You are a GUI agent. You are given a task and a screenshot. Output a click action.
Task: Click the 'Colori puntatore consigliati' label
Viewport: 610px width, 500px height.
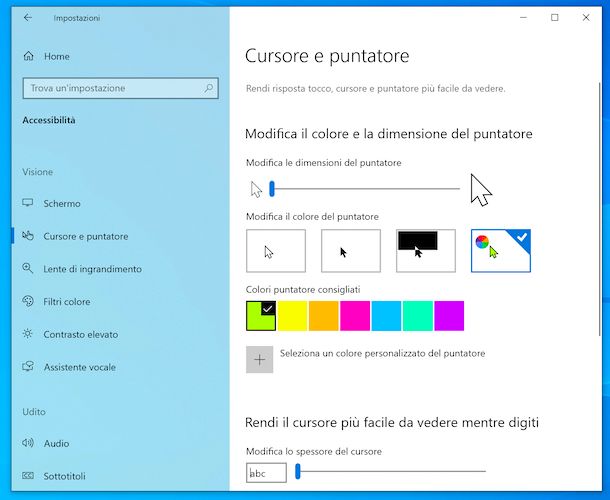pyautogui.click(x=303, y=289)
